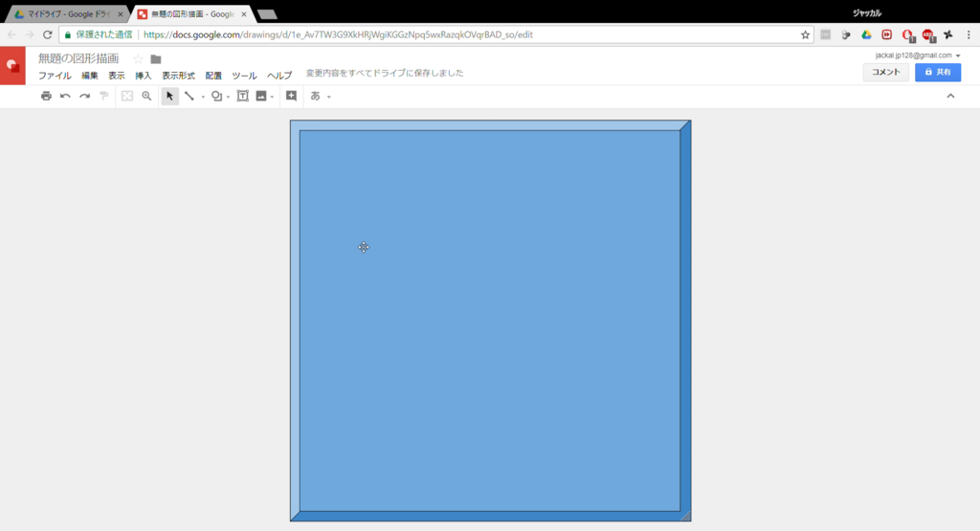The height and width of the screenshot is (531, 980).
Task: Open the あ input tools button
Action: (315, 97)
